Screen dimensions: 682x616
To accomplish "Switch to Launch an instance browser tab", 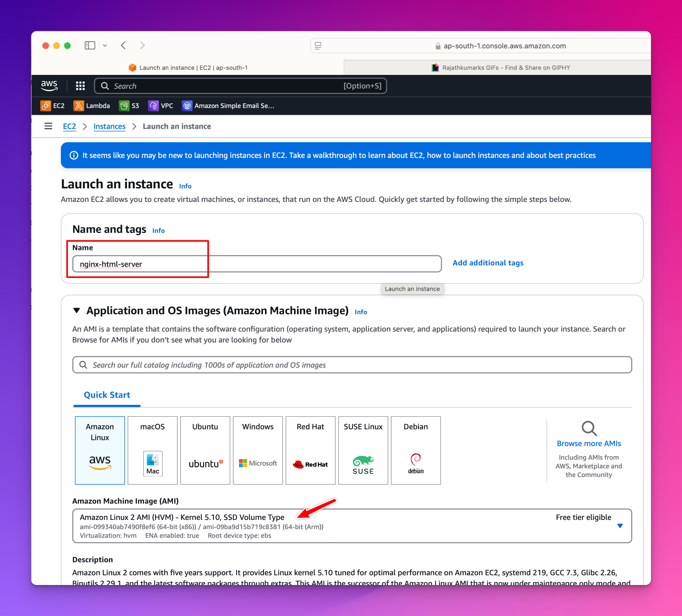I will pos(188,68).
